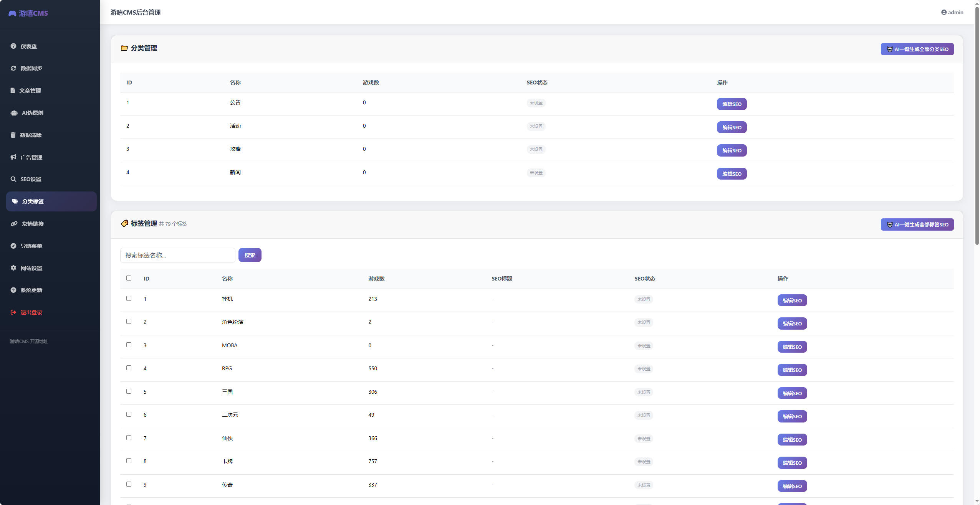Click the scrollbar down arrow
980x505 pixels.
click(x=977, y=502)
